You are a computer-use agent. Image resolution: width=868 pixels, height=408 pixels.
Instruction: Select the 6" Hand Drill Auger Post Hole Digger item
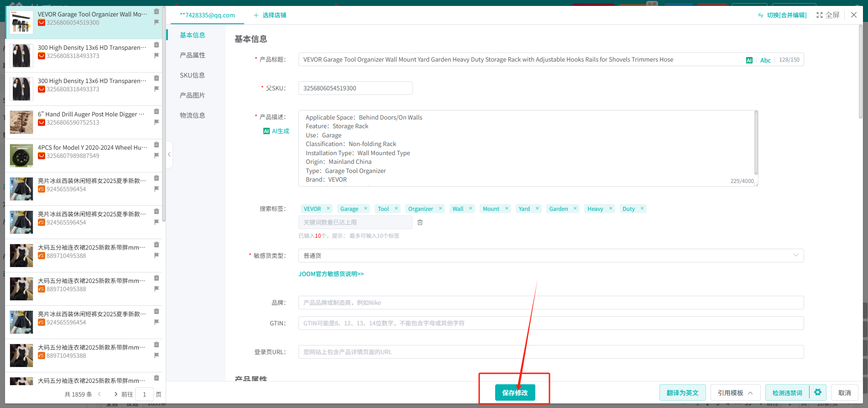84,122
